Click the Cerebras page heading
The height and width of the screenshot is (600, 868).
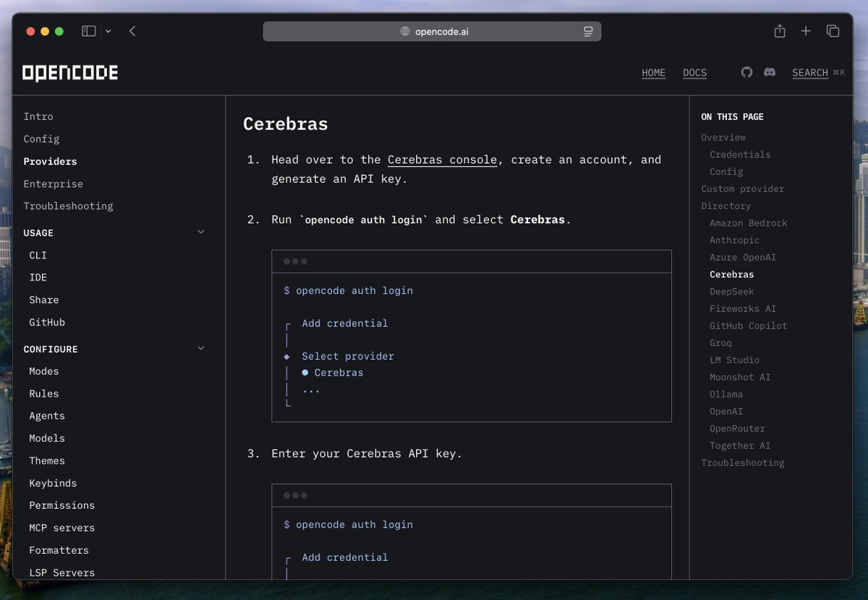(x=286, y=124)
